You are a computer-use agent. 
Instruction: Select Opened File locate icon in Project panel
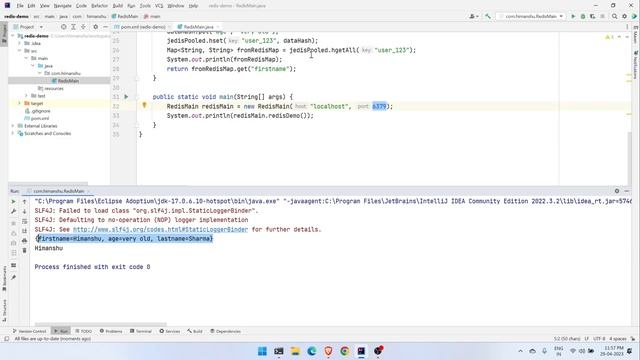[x=64, y=27]
